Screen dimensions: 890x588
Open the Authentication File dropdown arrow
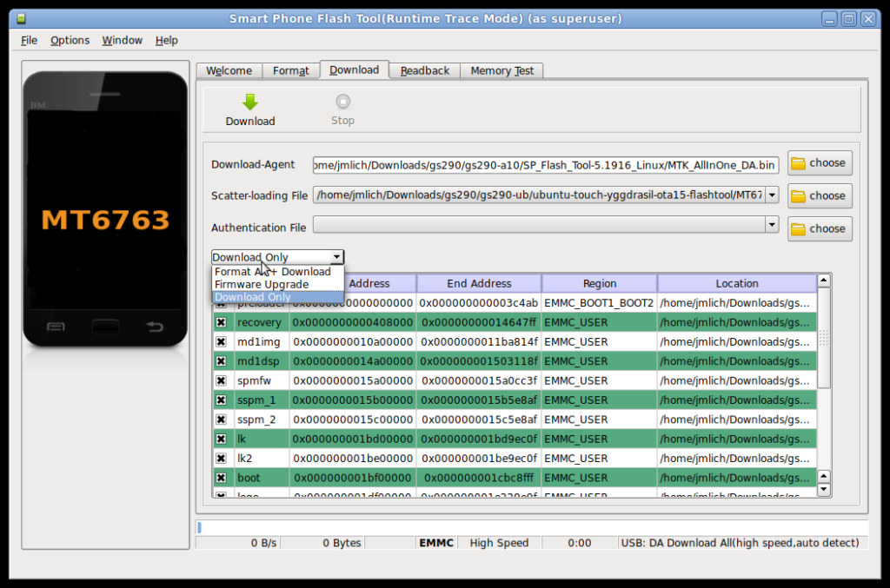click(x=772, y=225)
